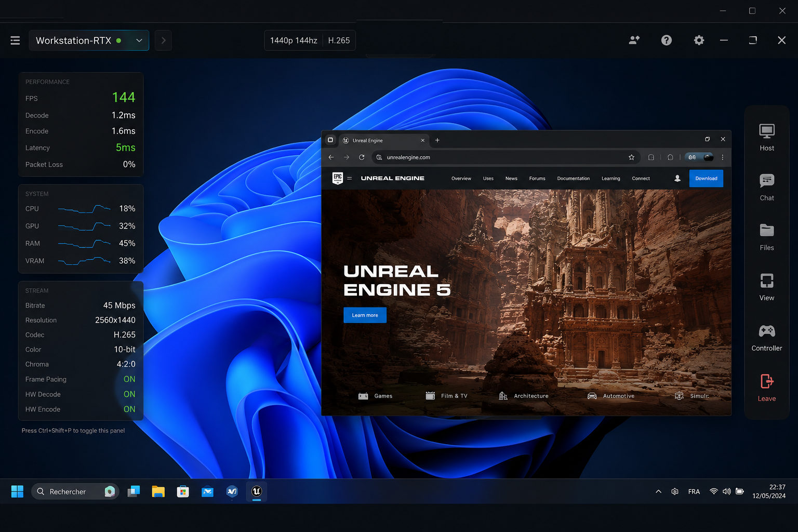The image size is (798, 532).
Task: Open a new browser tab
Action: coord(437,140)
